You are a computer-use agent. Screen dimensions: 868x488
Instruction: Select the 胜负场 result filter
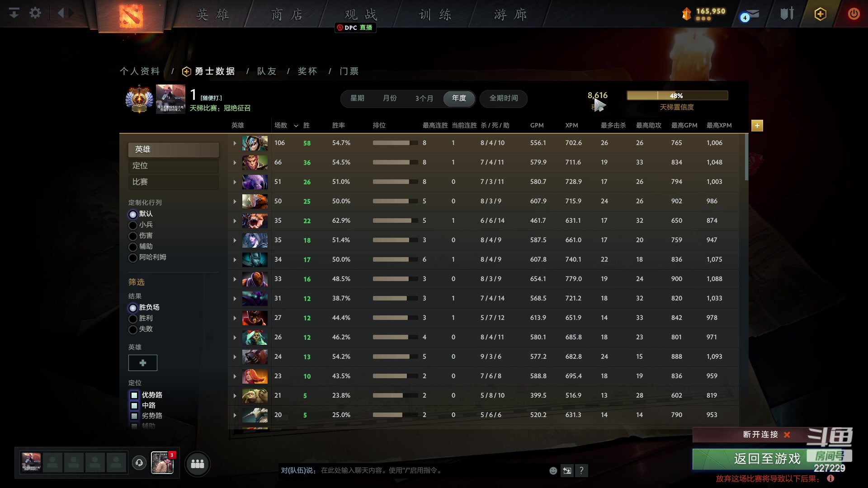(133, 308)
